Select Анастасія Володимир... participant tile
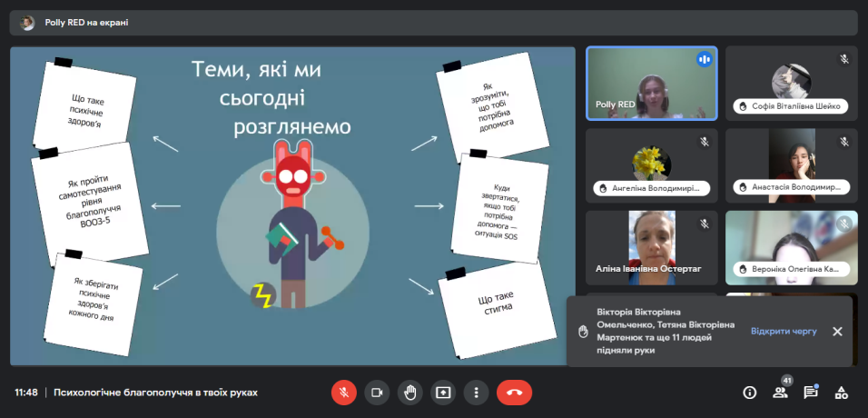Image resolution: width=868 pixels, height=418 pixels. 792,165
